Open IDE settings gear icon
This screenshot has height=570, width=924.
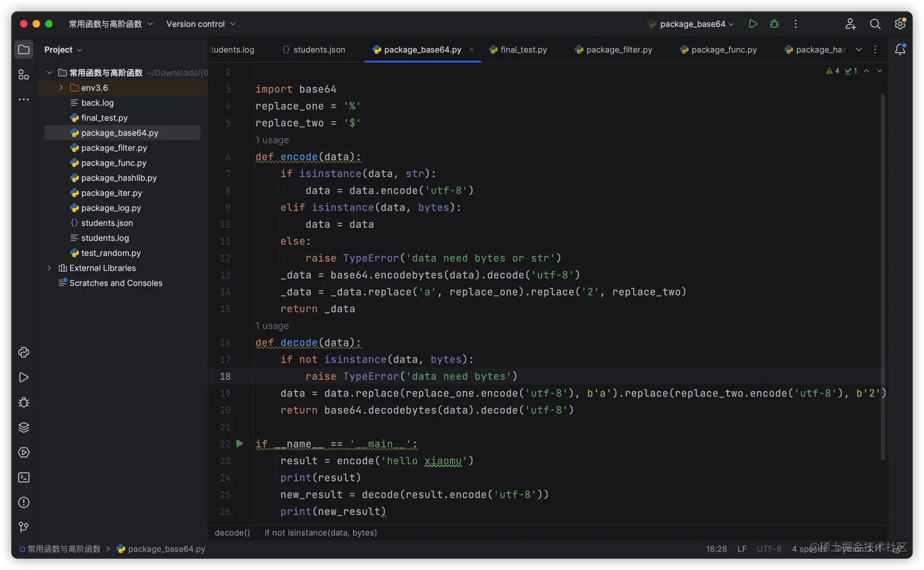click(x=900, y=24)
